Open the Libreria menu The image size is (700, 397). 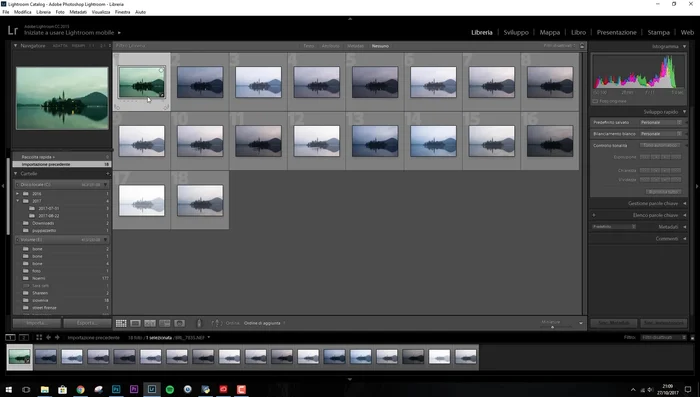[43, 12]
